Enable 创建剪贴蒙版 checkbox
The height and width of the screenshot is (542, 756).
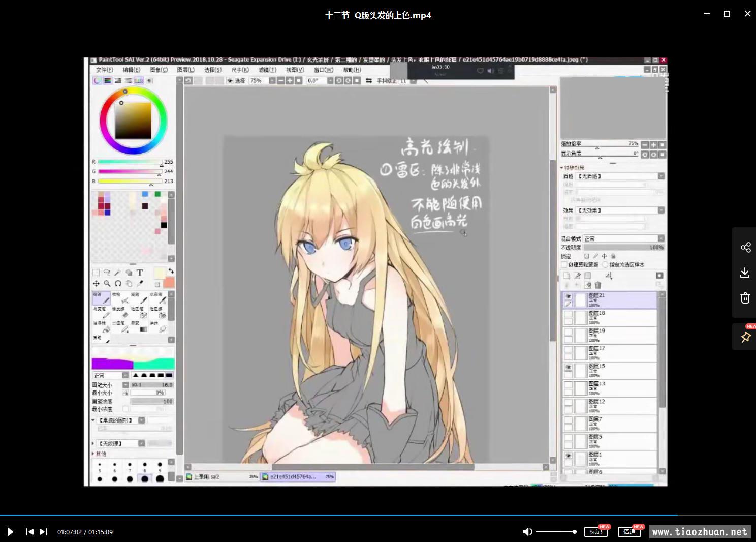(564, 265)
